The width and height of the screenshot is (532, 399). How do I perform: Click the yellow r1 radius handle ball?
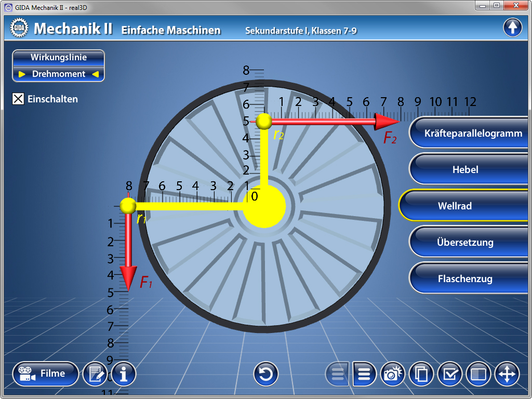point(128,206)
